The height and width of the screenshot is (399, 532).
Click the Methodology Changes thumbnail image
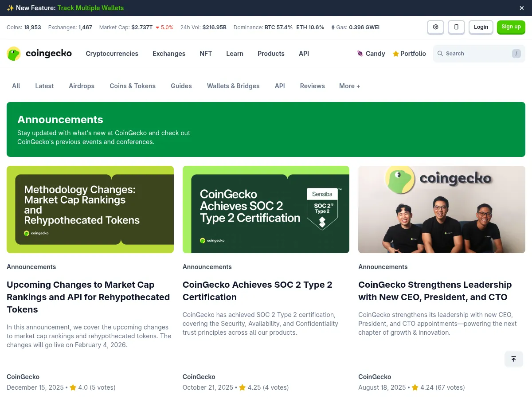90,209
